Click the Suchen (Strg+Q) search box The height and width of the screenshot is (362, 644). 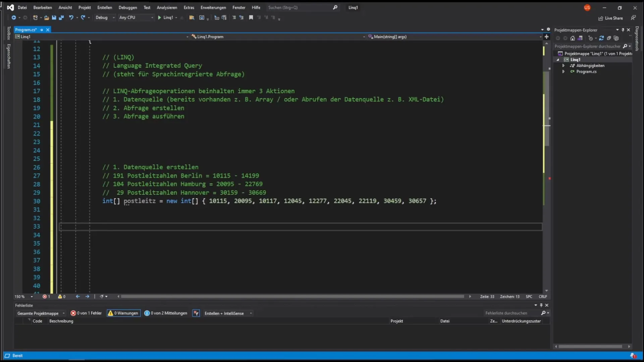point(303,7)
